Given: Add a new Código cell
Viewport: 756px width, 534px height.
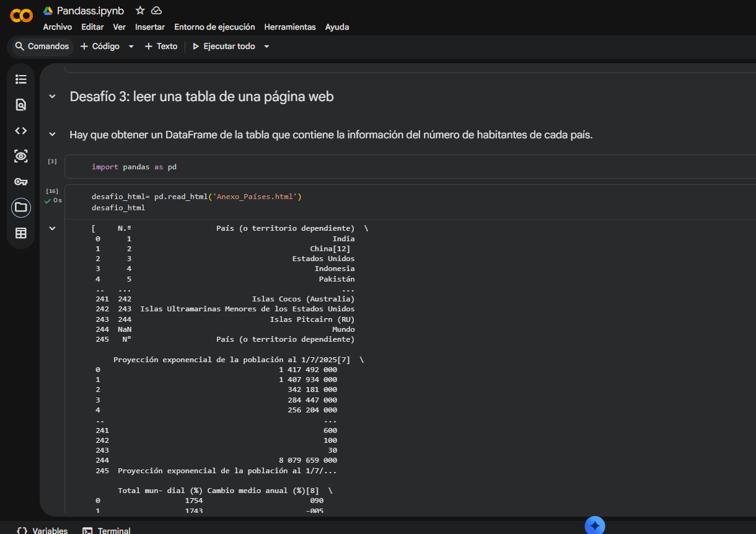Looking at the screenshot, I should pos(100,47).
